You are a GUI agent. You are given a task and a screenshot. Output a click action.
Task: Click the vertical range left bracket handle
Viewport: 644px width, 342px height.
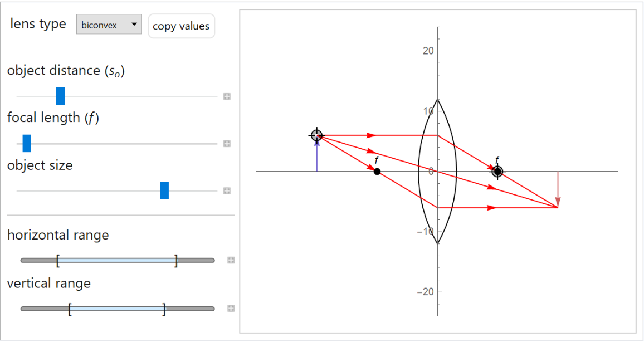coord(70,309)
